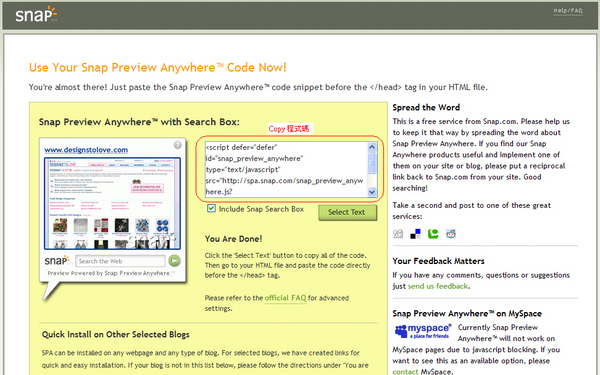Click 'Snap Preview Anywhere on MySpace' heading
The width and height of the screenshot is (600, 375).
(x=467, y=313)
